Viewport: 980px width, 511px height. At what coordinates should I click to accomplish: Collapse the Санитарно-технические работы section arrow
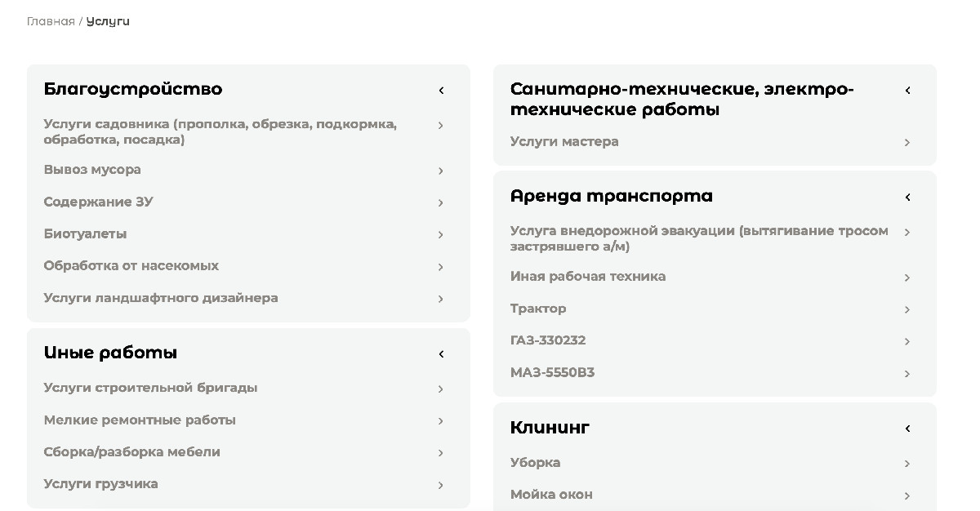pos(907,91)
